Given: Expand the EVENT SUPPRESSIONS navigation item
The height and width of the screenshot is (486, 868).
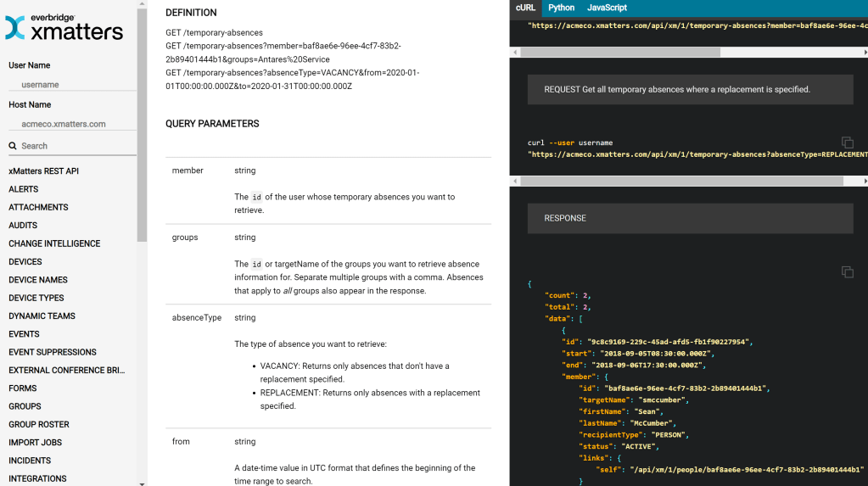Looking at the screenshot, I should pos(53,352).
